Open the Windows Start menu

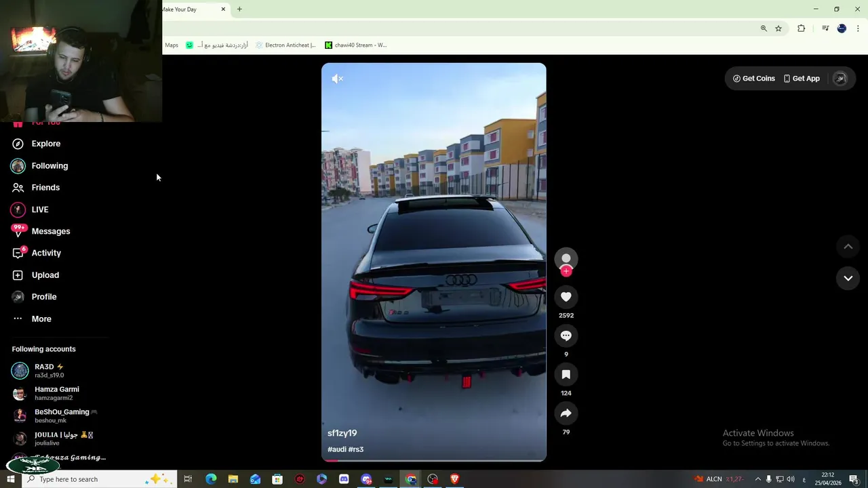pos(10,479)
